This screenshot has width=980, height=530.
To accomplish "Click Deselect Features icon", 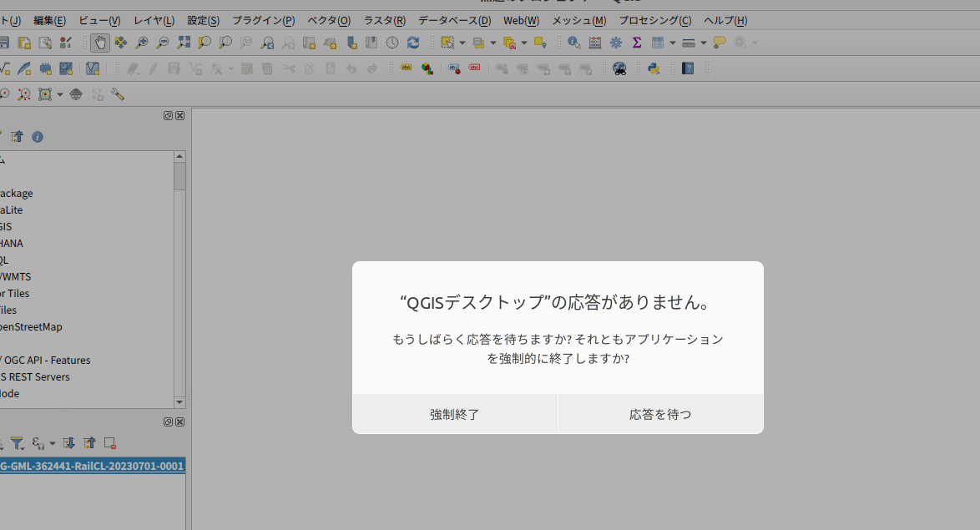I will 509,43.
